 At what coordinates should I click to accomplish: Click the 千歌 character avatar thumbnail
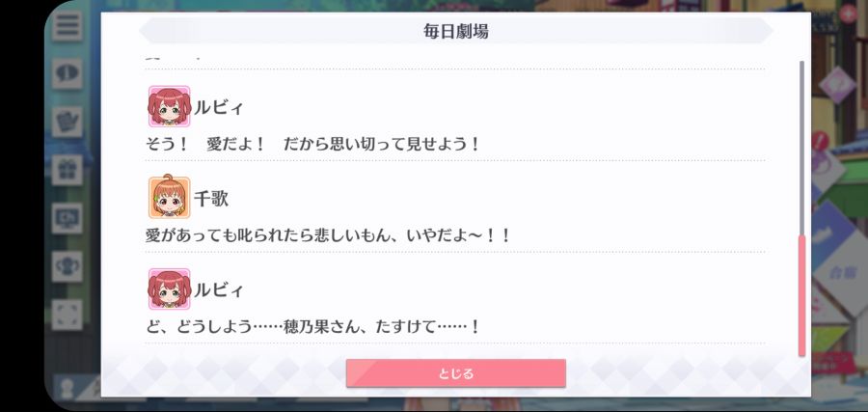[169, 198]
